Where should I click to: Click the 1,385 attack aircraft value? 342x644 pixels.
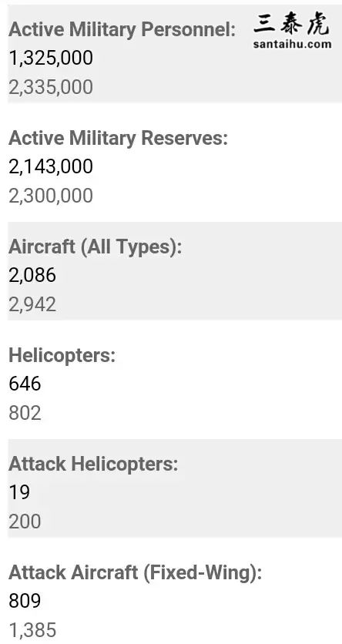32,630
